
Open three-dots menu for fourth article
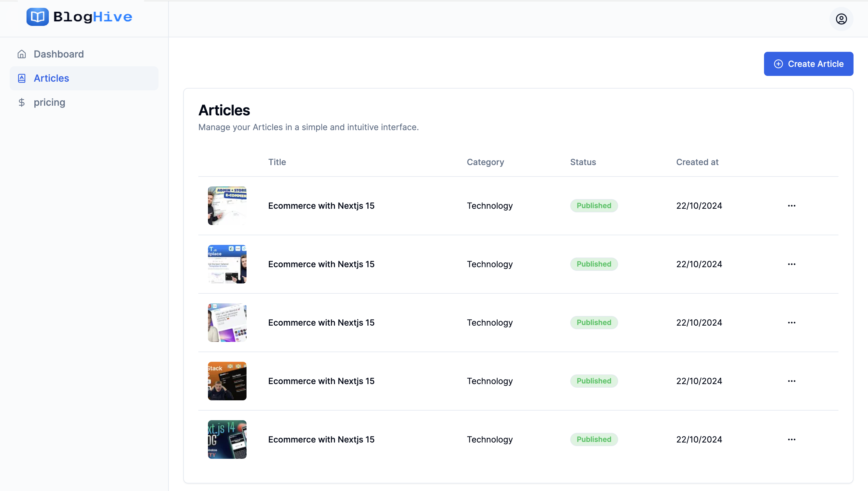(791, 381)
